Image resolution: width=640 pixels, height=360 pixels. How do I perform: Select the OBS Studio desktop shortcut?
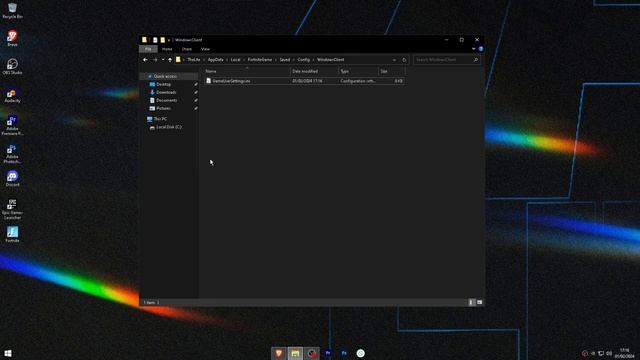coord(12,66)
